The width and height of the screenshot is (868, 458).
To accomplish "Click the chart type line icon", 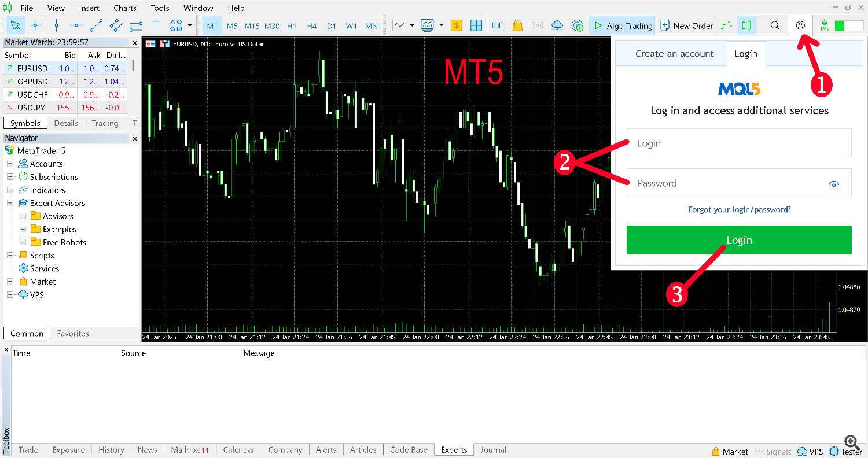I will tap(399, 25).
